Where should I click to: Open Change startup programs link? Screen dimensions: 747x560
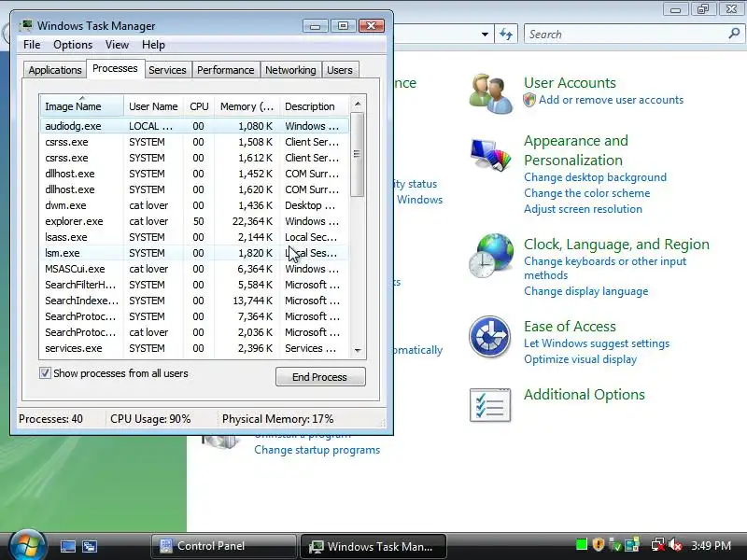coord(317,450)
